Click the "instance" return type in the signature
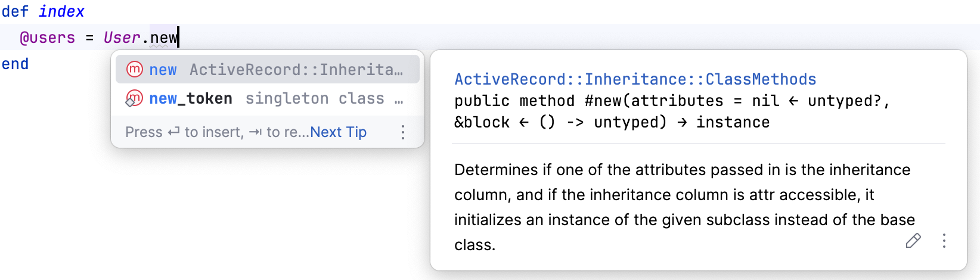 [733, 122]
